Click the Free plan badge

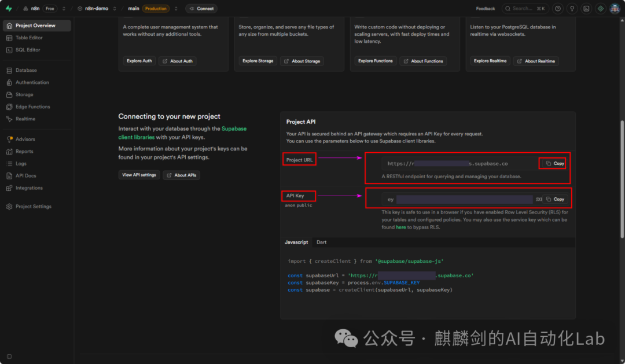tap(50, 8)
